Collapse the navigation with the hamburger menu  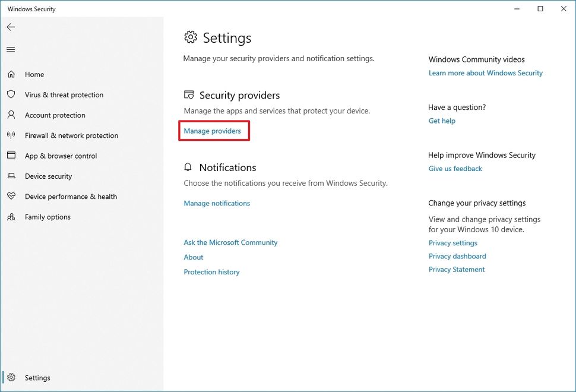pos(10,49)
